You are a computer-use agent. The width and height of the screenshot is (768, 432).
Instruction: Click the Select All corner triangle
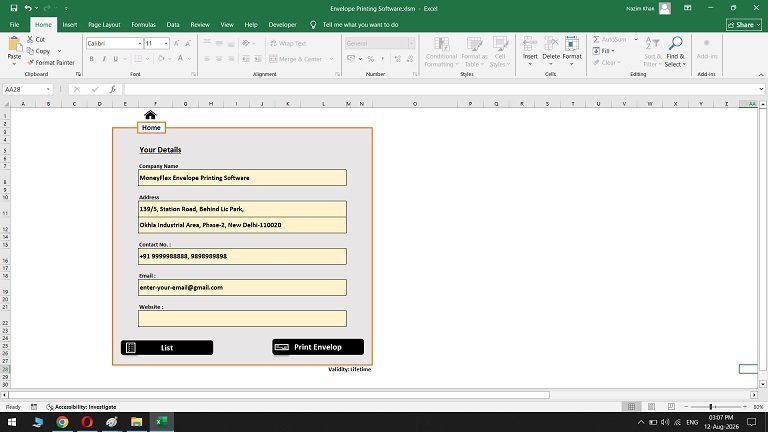coord(6,104)
